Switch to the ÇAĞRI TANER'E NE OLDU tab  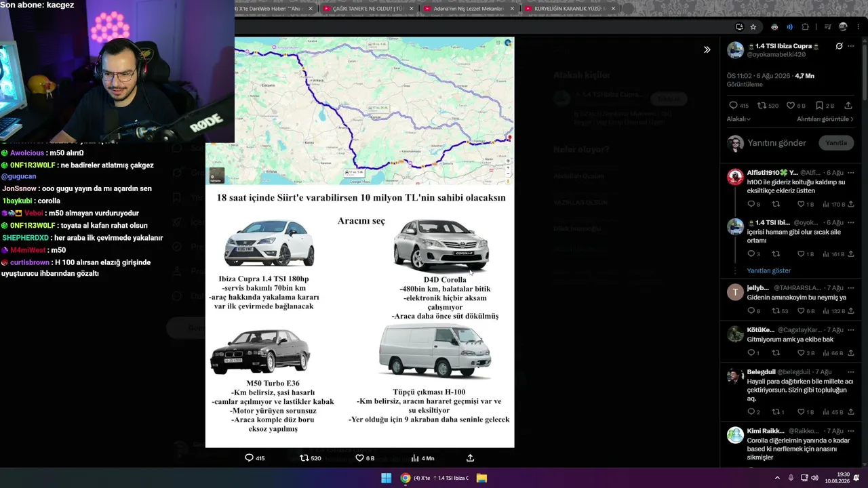click(368, 8)
